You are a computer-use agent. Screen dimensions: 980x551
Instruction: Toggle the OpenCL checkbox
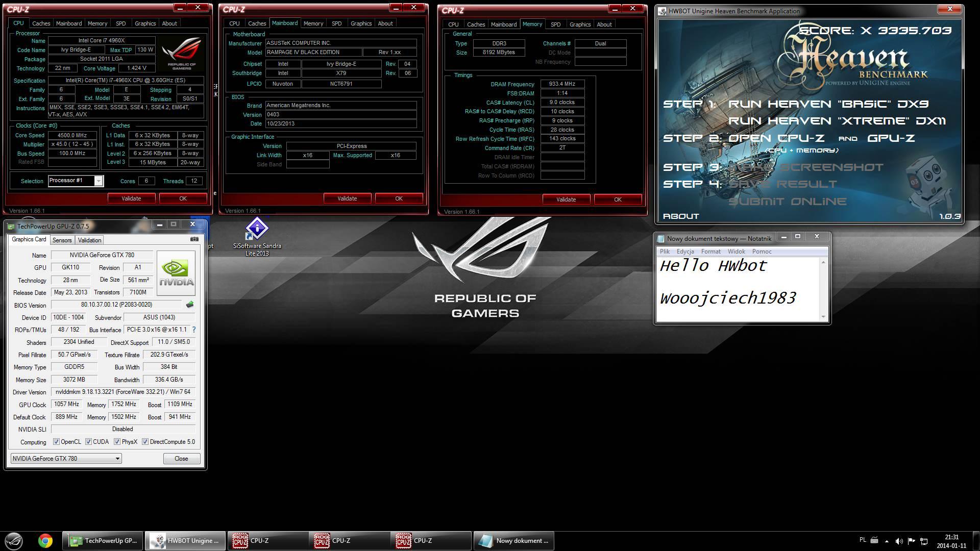click(56, 442)
